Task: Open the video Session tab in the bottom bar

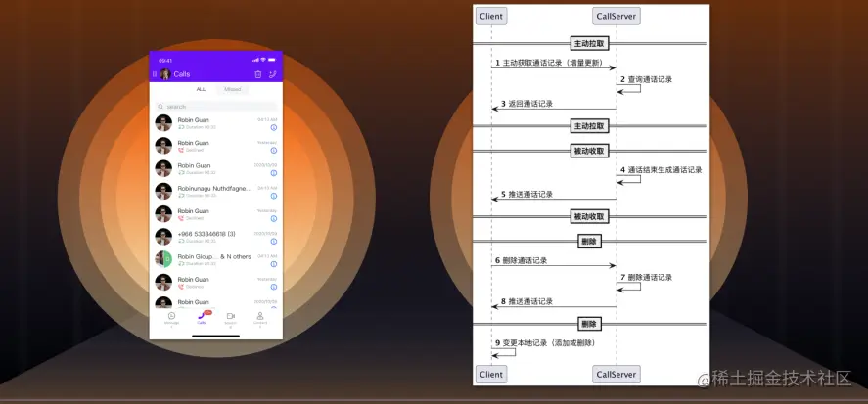Action: tap(230, 318)
